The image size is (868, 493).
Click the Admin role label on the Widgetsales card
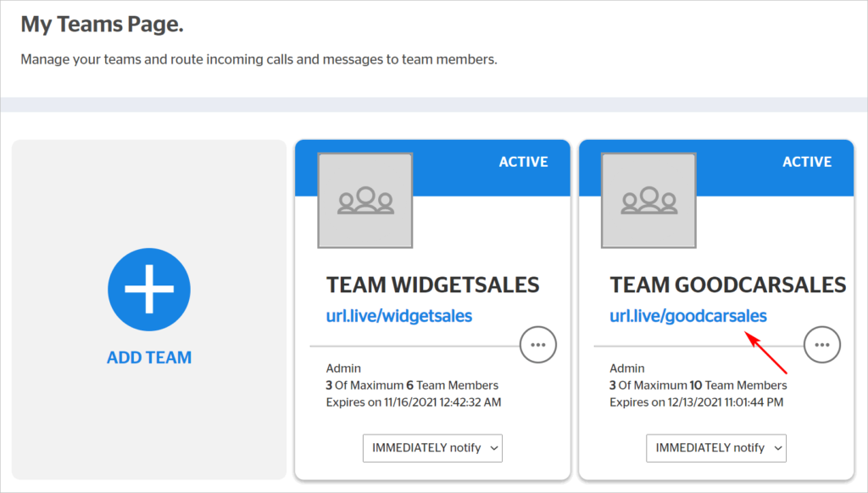343,368
